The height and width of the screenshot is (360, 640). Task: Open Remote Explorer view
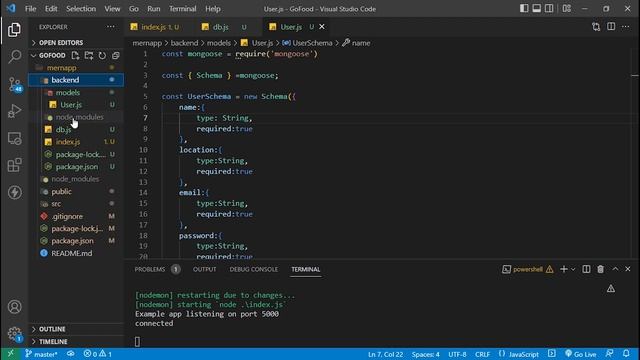(14, 138)
